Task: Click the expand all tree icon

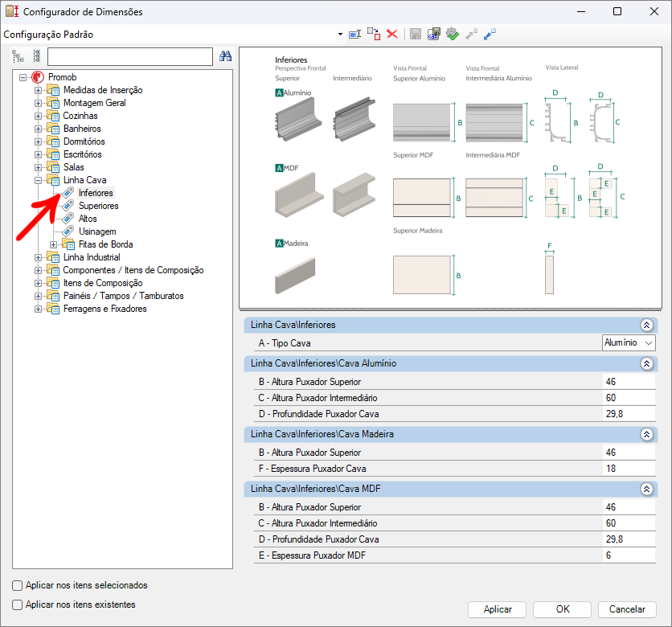Action: point(18,56)
